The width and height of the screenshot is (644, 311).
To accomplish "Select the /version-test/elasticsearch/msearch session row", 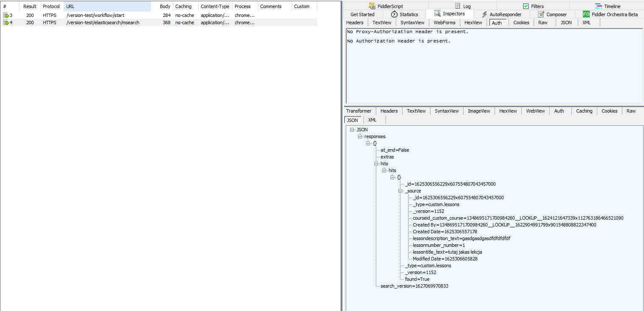I will coord(159,23).
